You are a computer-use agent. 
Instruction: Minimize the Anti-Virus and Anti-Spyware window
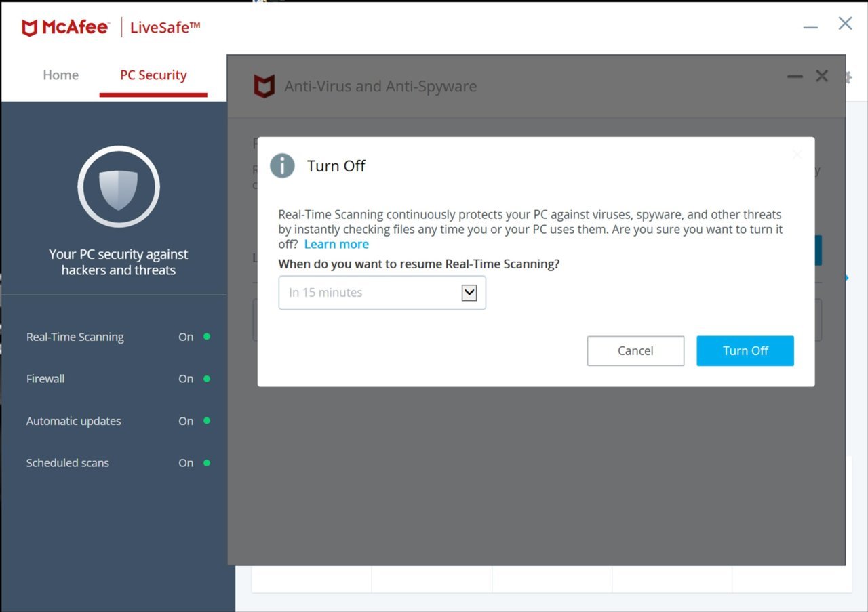pyautogui.click(x=795, y=77)
